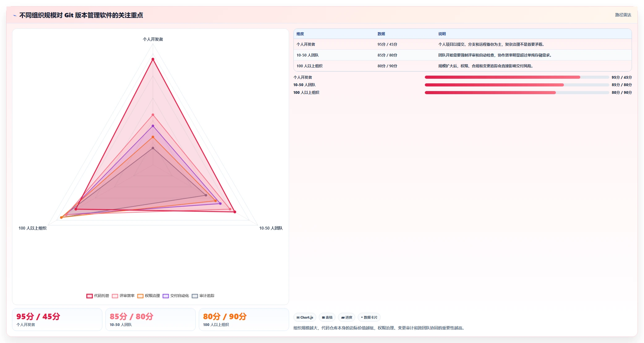Image resolution: width=644 pixels, height=343 pixels.
Task: Click the gray 审计追踪 point on 个人开发者 axis
Action: pos(153,148)
